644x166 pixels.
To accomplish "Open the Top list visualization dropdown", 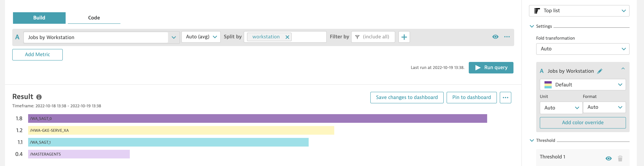I will 579,11.
